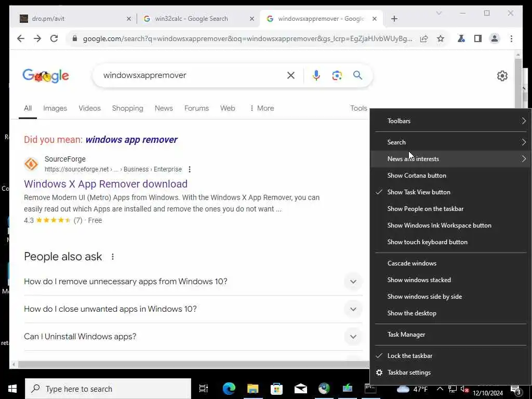Toggle Lock the taskbar option

450,355
